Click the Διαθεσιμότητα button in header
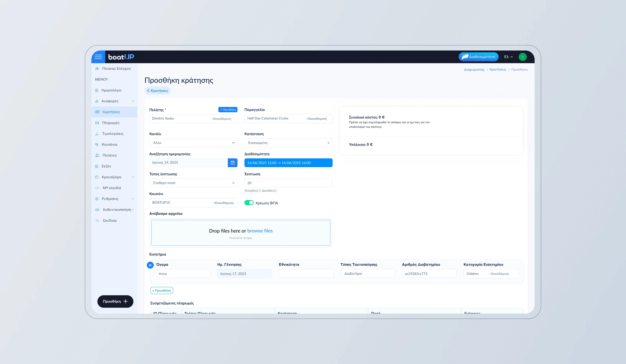This screenshot has height=364, width=626. coord(478,57)
